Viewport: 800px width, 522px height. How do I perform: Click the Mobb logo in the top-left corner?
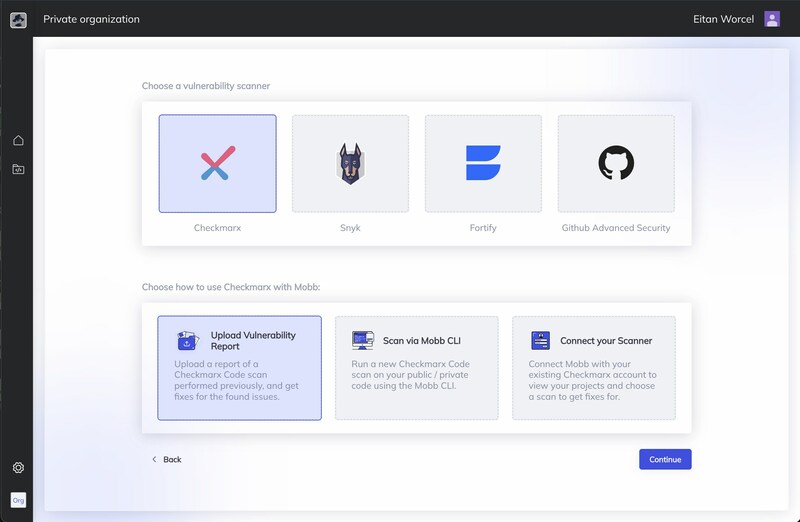pyautogui.click(x=18, y=20)
